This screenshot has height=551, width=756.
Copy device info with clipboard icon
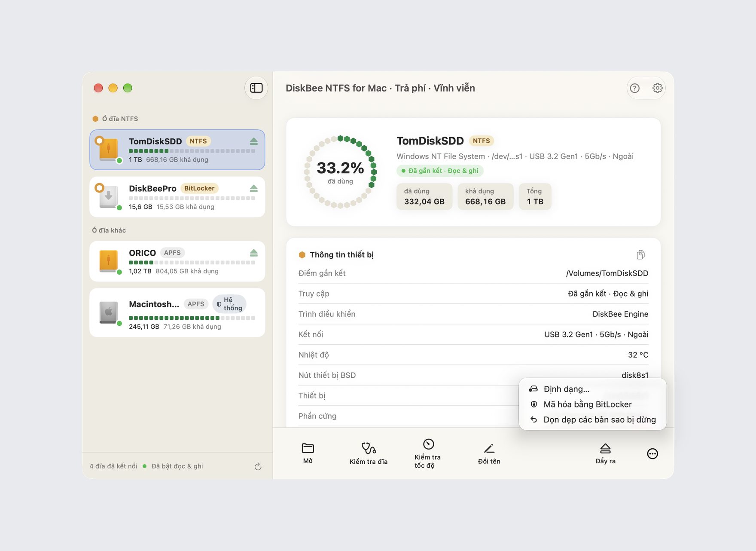click(x=640, y=255)
